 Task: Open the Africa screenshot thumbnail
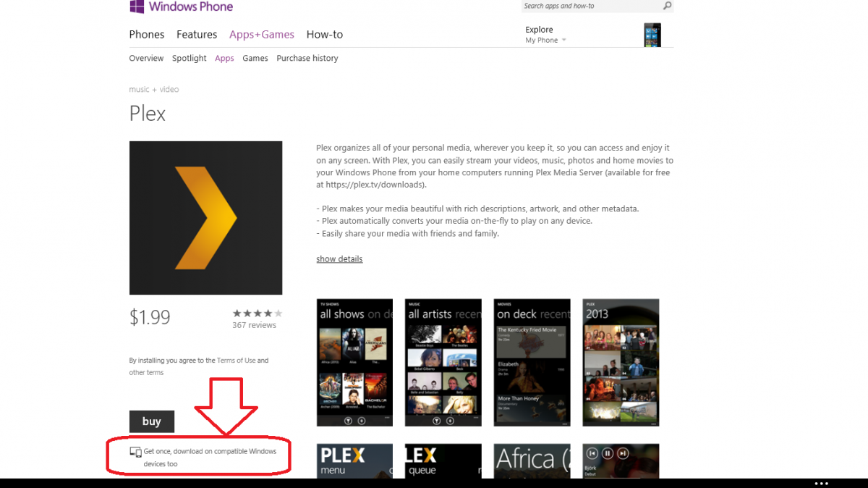tap(532, 460)
